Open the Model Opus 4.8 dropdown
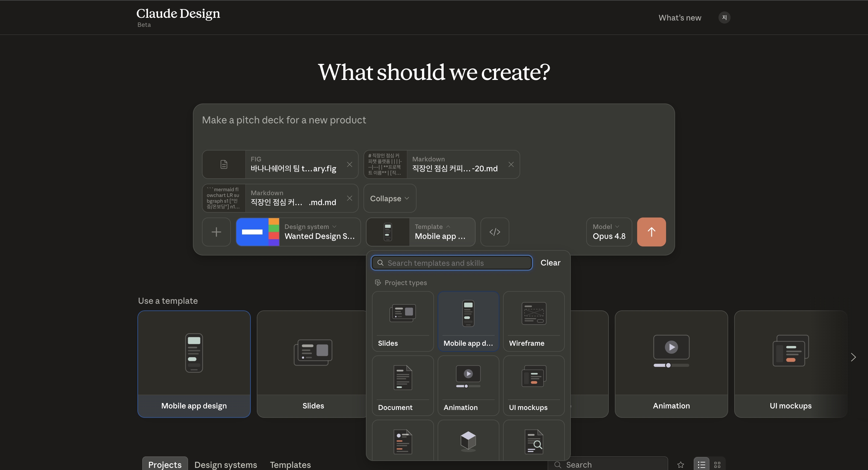 (x=609, y=232)
